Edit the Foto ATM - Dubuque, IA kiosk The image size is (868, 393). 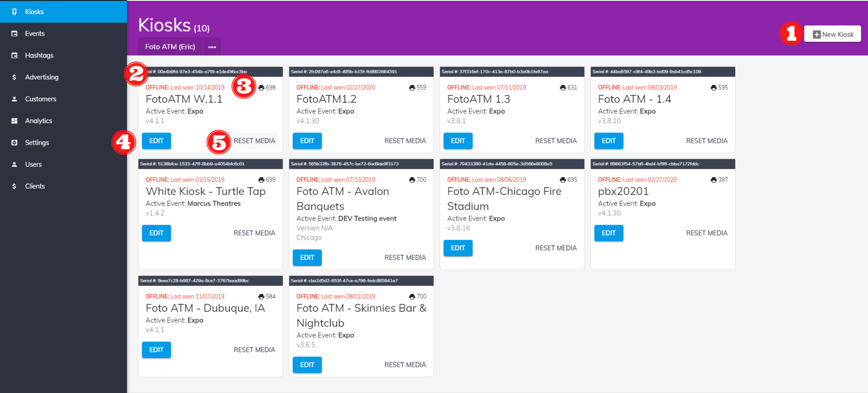[156, 350]
